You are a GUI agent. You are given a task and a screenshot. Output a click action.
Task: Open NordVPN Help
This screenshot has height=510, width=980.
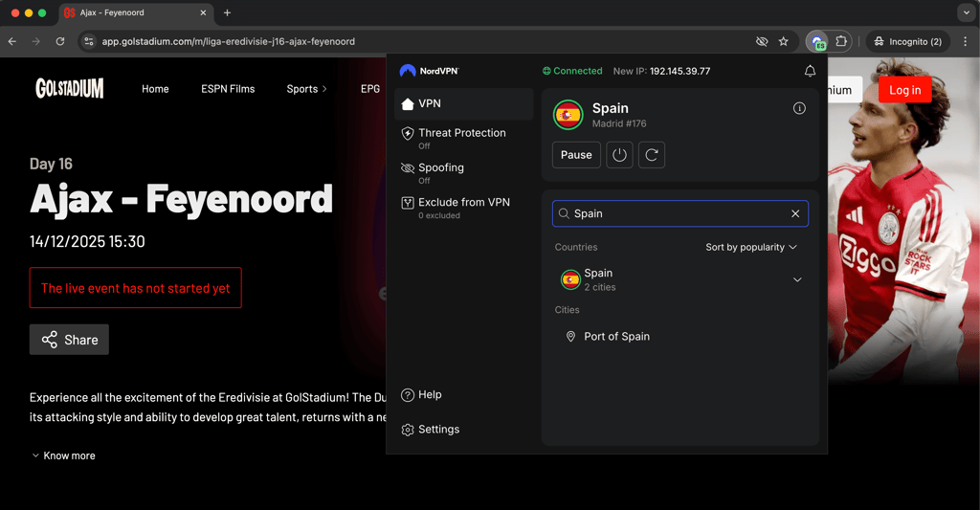421,394
